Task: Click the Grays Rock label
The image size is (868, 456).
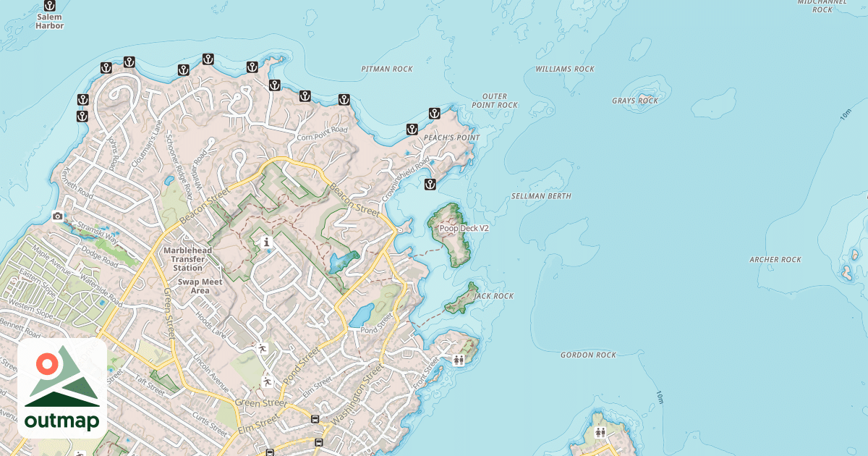Action: pyautogui.click(x=635, y=101)
